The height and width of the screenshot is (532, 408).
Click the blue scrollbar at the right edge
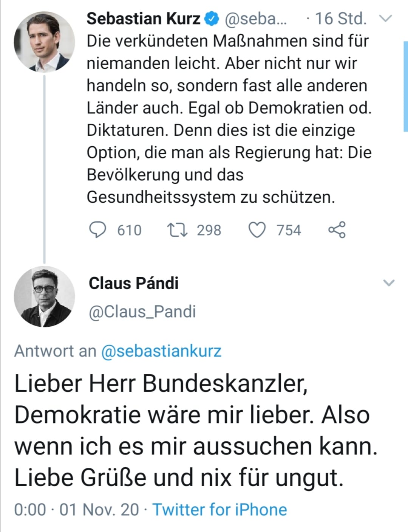coord(406,86)
